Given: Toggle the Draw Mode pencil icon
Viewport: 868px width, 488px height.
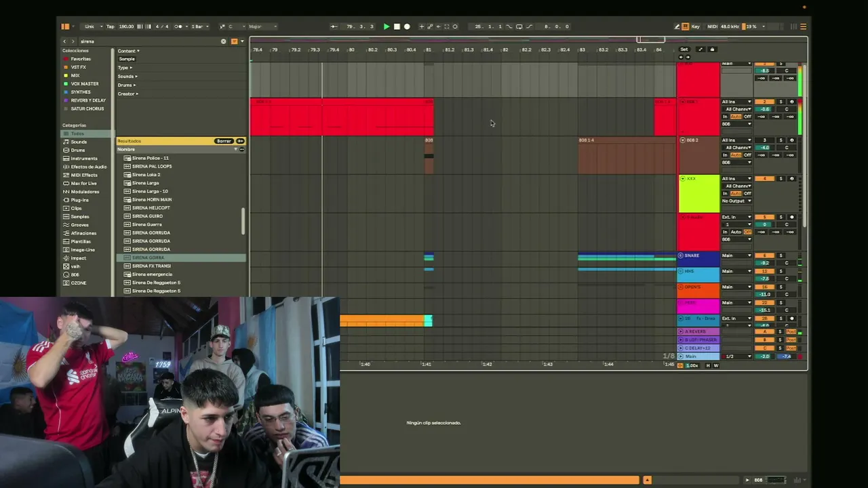Looking at the screenshot, I should [677, 26].
